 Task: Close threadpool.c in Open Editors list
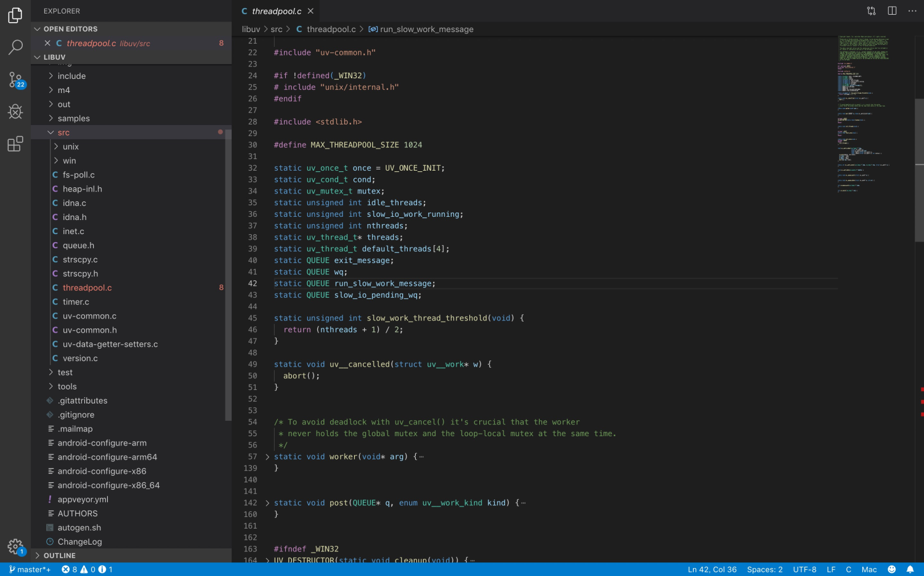point(47,43)
